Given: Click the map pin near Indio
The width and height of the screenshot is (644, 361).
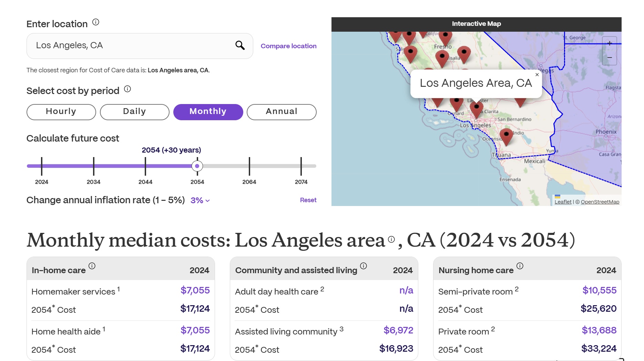Looking at the screenshot, I should 506,136.
